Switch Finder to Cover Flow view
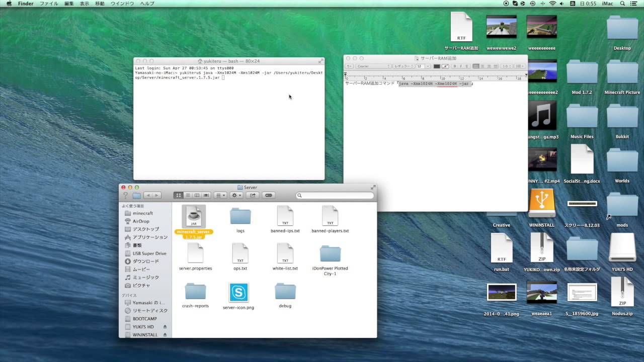This screenshot has width=644, height=362. point(206,195)
